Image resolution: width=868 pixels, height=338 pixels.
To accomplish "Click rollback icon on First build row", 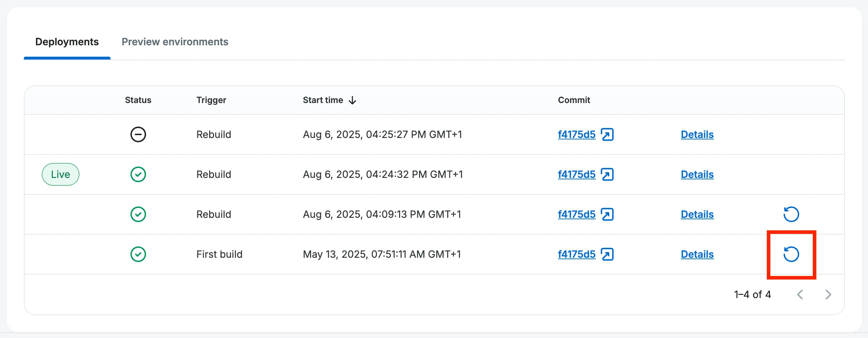I will click(791, 254).
